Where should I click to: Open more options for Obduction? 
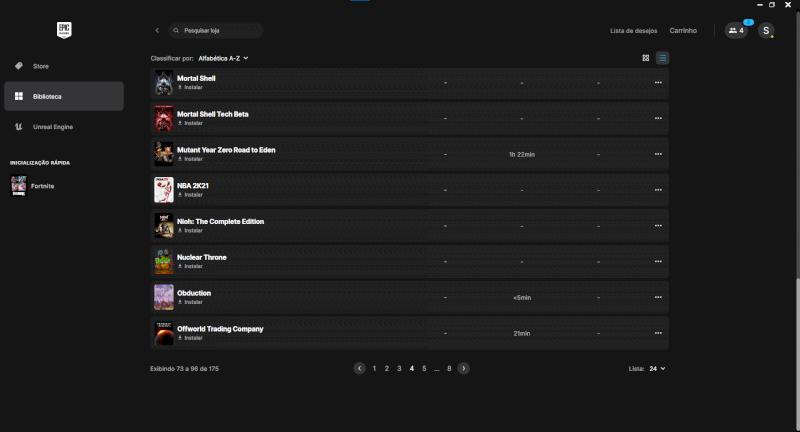coord(658,297)
